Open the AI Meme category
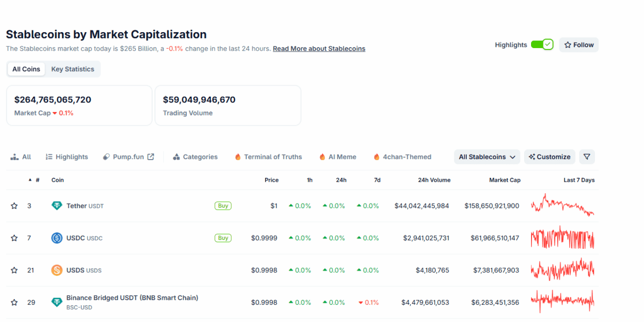644x322 pixels. [338, 157]
